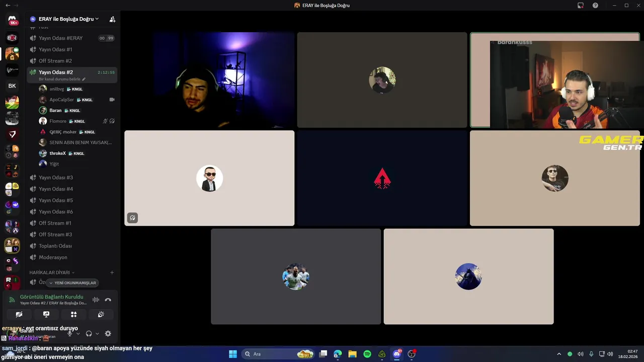Join Off Stream #1 voice channel
The width and height of the screenshot is (644, 362).
tap(72, 223)
